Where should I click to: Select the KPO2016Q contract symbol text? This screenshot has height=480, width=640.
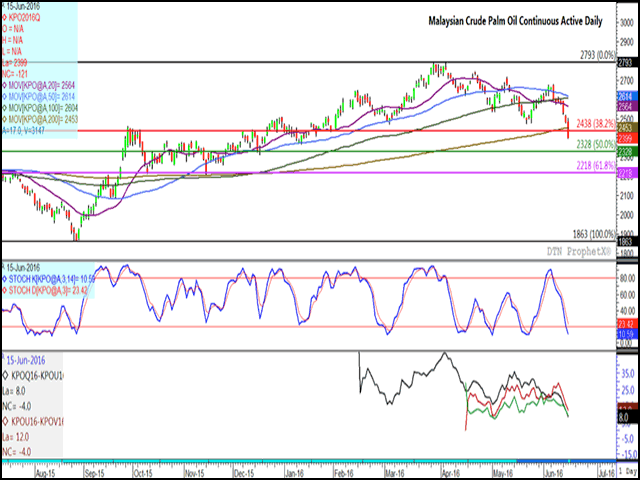(24, 18)
